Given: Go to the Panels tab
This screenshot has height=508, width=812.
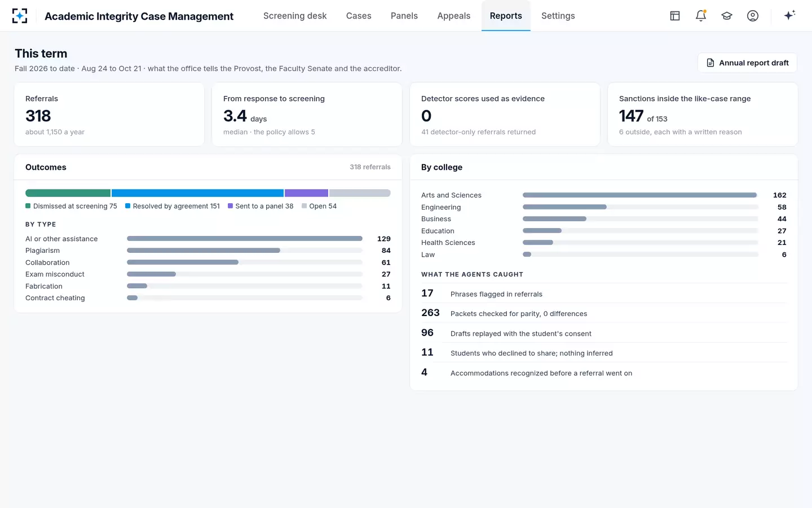Looking at the screenshot, I should pos(404,16).
